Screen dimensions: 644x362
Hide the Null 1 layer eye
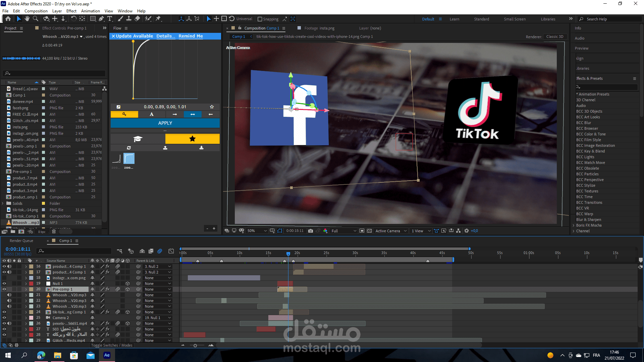tap(4, 284)
